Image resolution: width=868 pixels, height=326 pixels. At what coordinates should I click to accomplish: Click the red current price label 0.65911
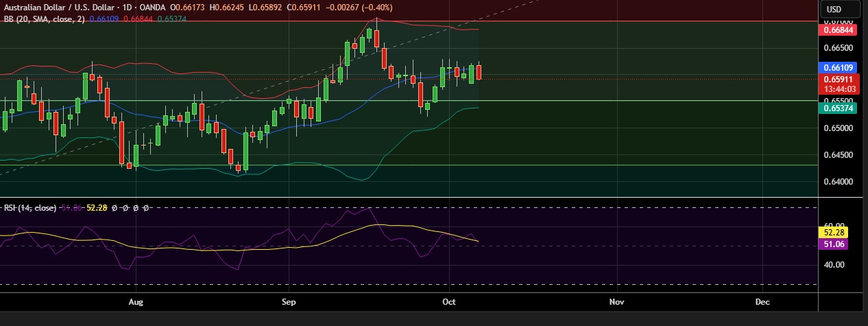point(838,79)
